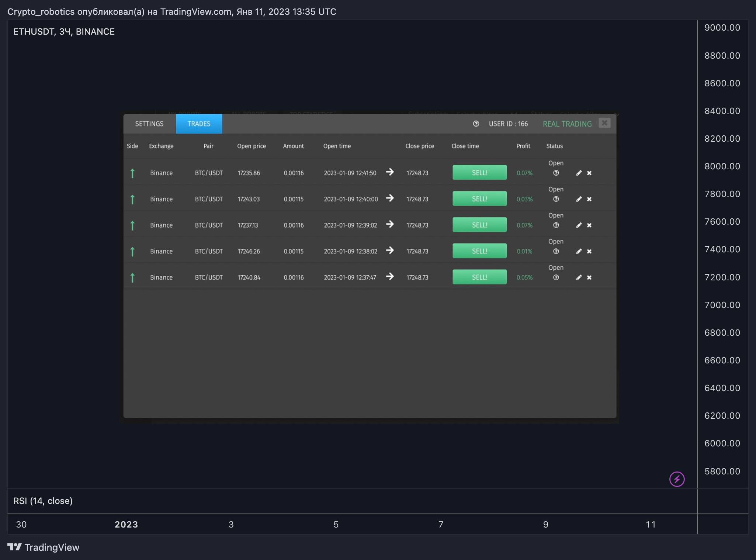Edit the trade opened at 12:40:00
Viewport: 756px width, 560px height.
coord(579,199)
